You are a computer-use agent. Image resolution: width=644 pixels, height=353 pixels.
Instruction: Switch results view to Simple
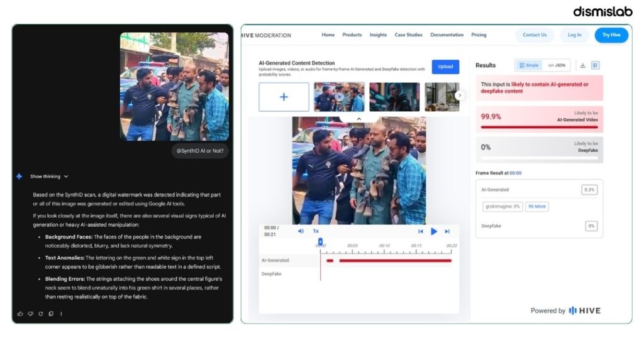(x=529, y=65)
